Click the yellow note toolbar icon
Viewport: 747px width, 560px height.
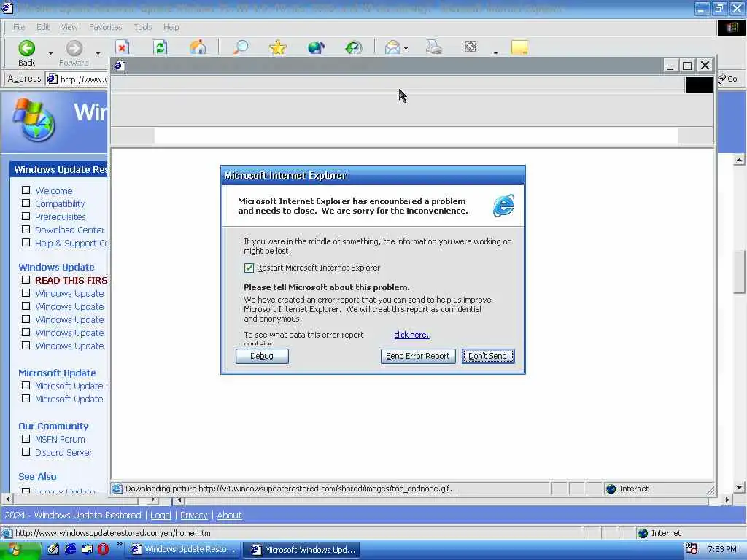click(x=519, y=47)
